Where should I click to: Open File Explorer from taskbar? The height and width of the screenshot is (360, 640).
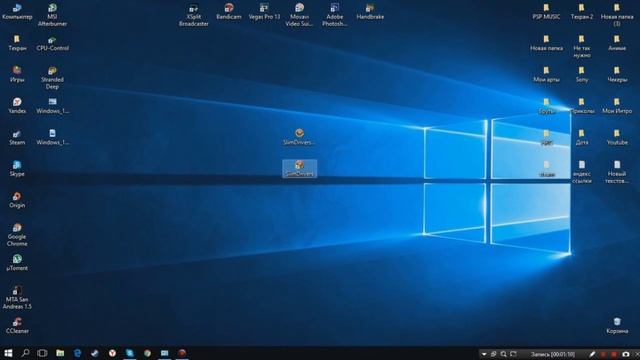click(x=60, y=353)
